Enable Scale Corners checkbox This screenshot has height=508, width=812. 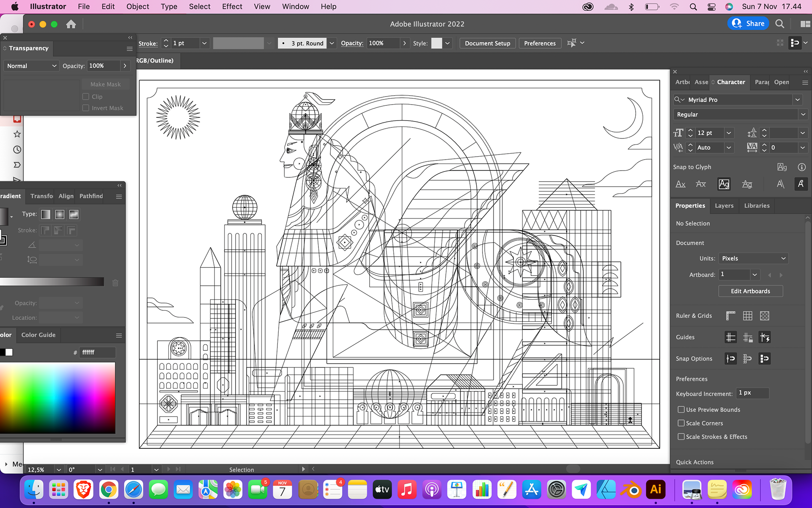coord(681,423)
